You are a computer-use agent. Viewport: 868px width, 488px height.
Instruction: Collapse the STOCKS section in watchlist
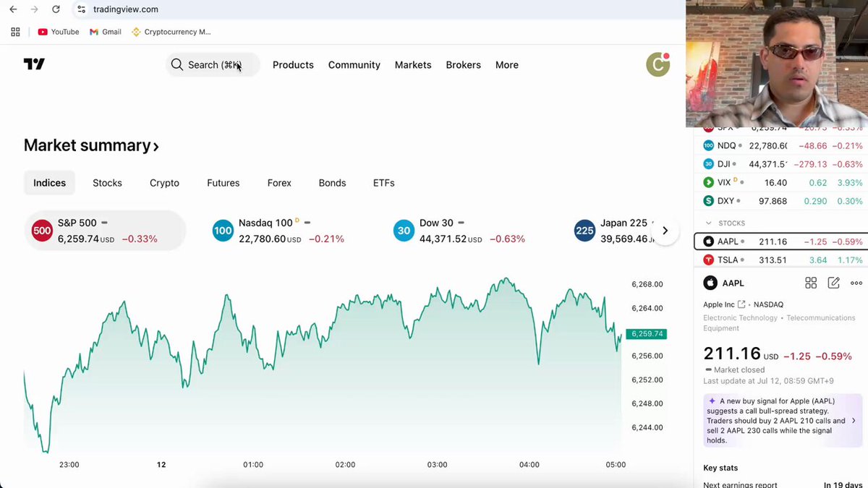(x=708, y=223)
